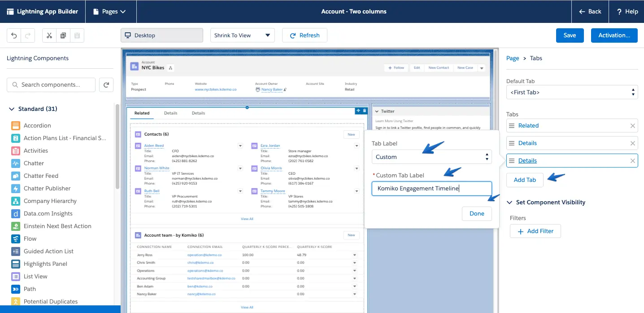Click the Add Filter button
Image resolution: width=644 pixels, height=313 pixels.
click(535, 231)
